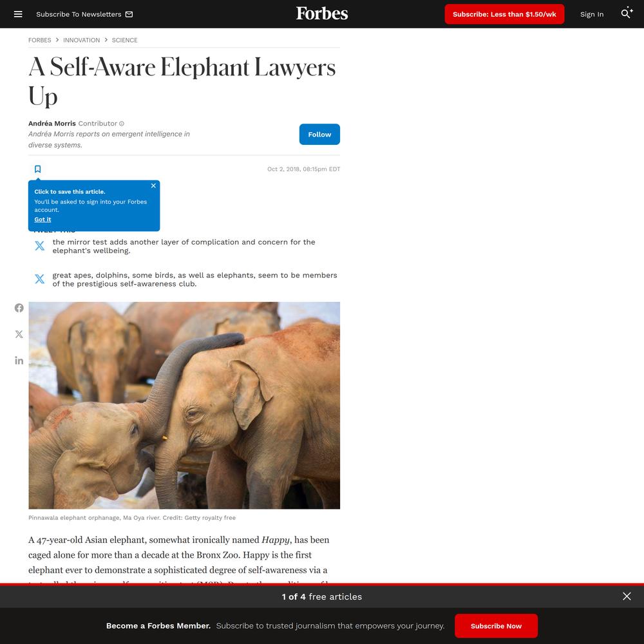Share article via Facebook icon

(19, 308)
